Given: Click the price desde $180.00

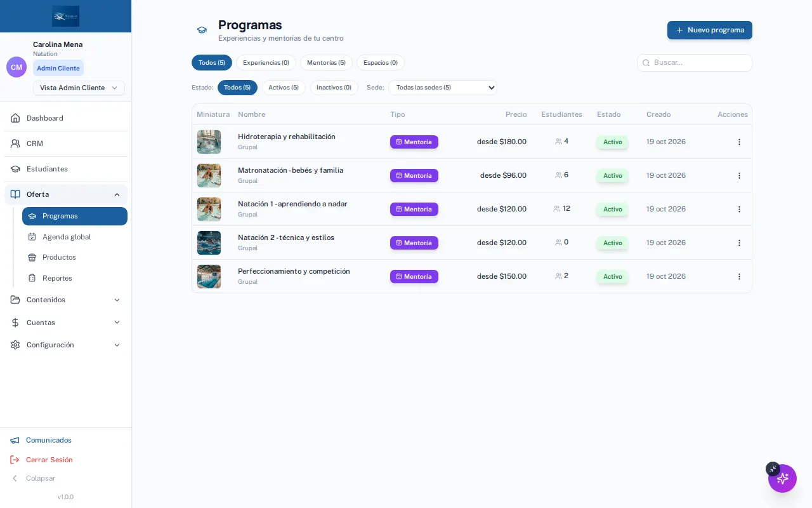Looking at the screenshot, I should (502, 142).
